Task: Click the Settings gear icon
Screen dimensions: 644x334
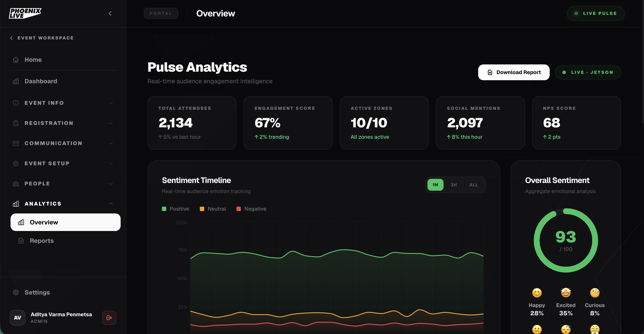Action: 16,292
